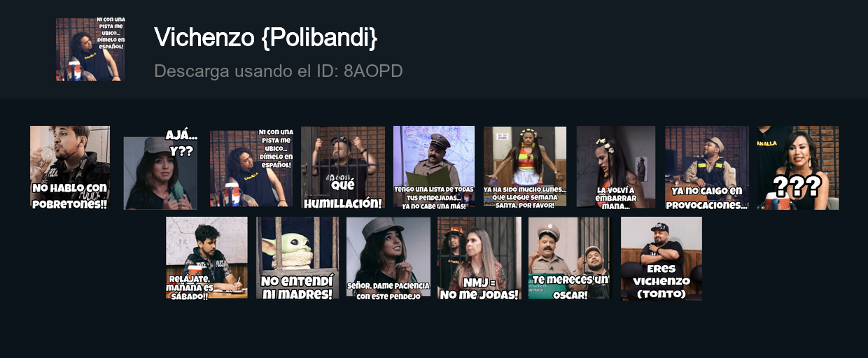Open the 'Tengo una lista' policeman sticker
The image size is (868, 358).
point(434,168)
